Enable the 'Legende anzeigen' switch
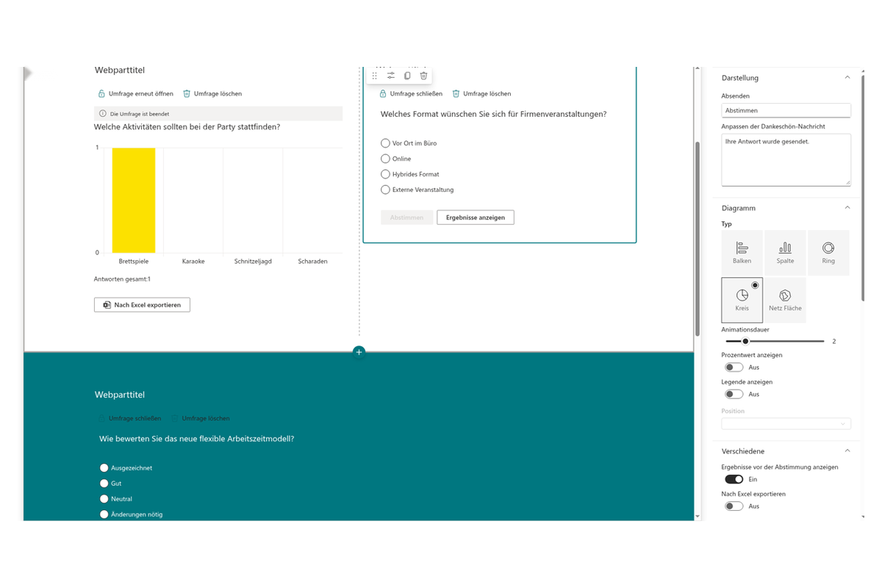The height and width of the screenshot is (588, 882). [x=734, y=394]
